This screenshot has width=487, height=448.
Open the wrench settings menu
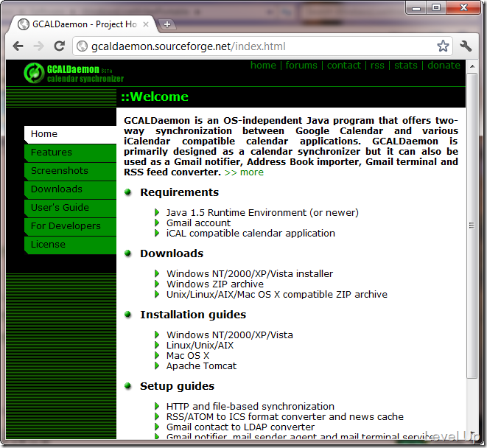point(466,46)
